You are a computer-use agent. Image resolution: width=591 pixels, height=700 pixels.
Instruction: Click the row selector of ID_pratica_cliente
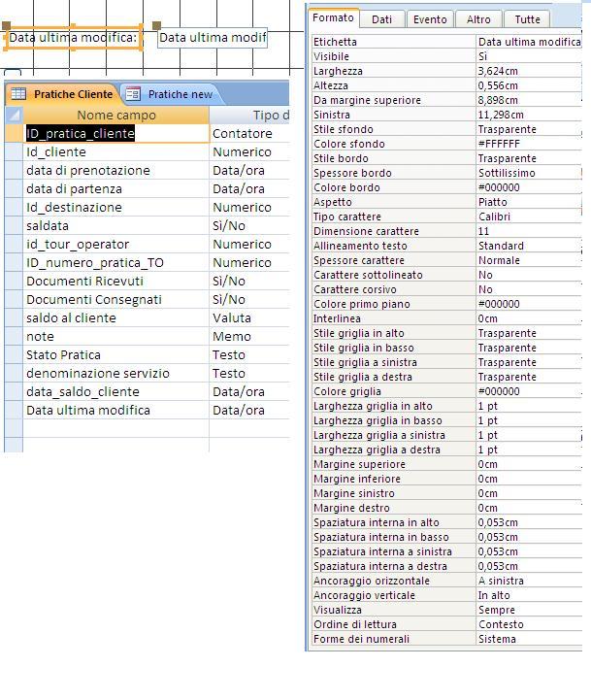pyautogui.click(x=14, y=133)
